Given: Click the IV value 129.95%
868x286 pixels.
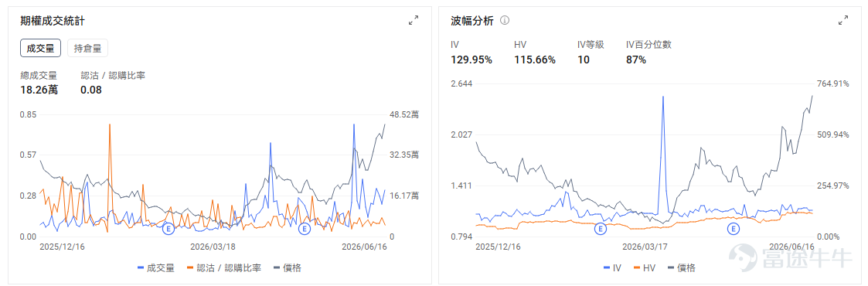Looking at the screenshot, I should pyautogui.click(x=471, y=60).
